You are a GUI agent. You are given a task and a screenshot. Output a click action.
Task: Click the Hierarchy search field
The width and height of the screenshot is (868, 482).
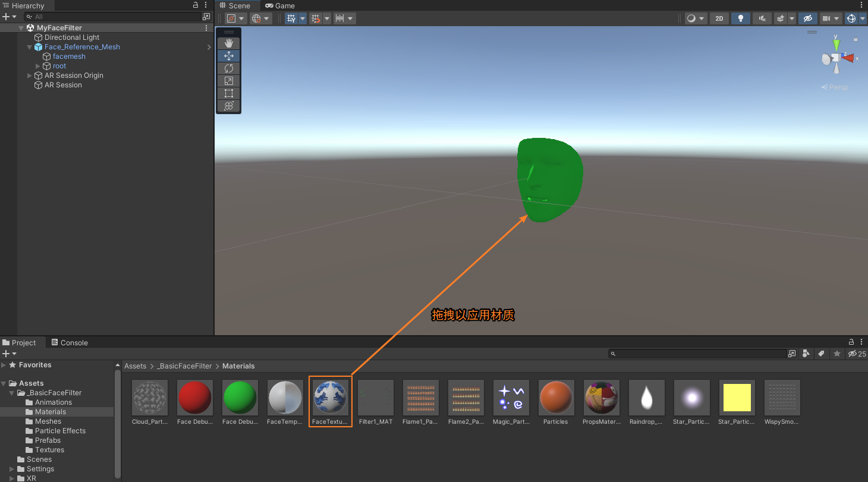[113, 17]
